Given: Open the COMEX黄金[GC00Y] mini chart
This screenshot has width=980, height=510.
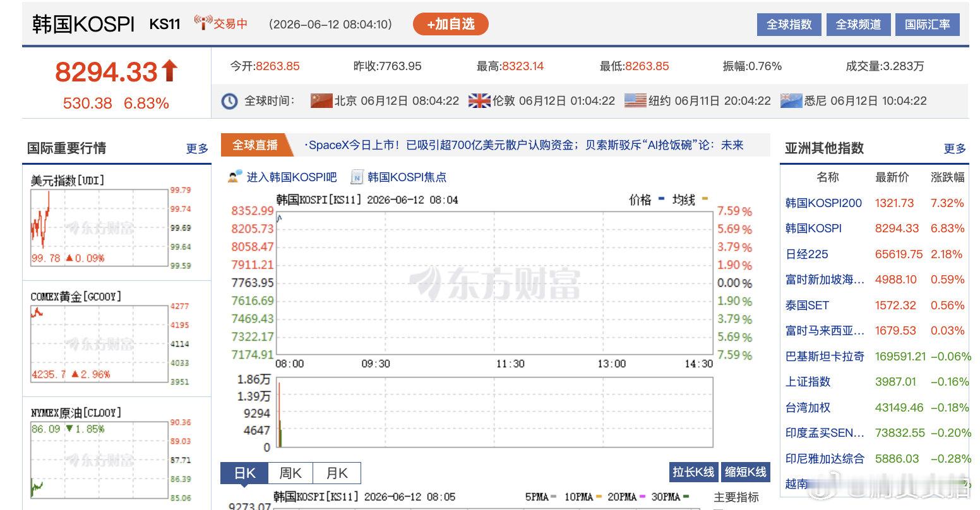Looking at the screenshot, I should coord(111,338).
